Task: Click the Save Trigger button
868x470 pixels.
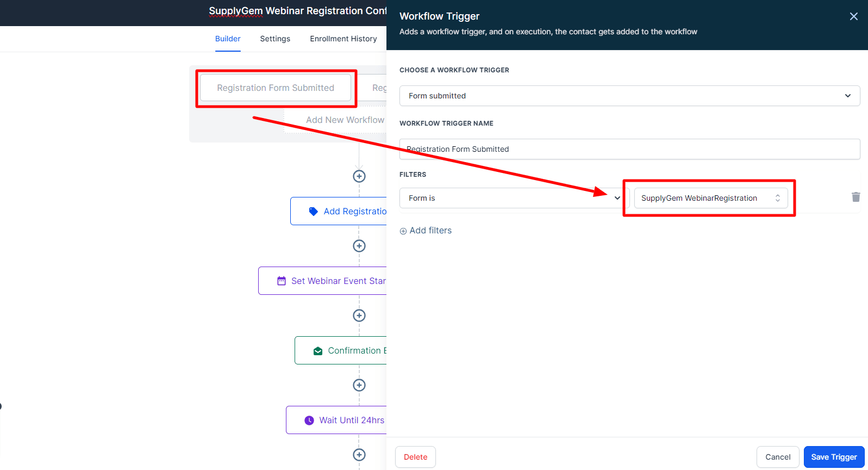Action: [x=834, y=457]
